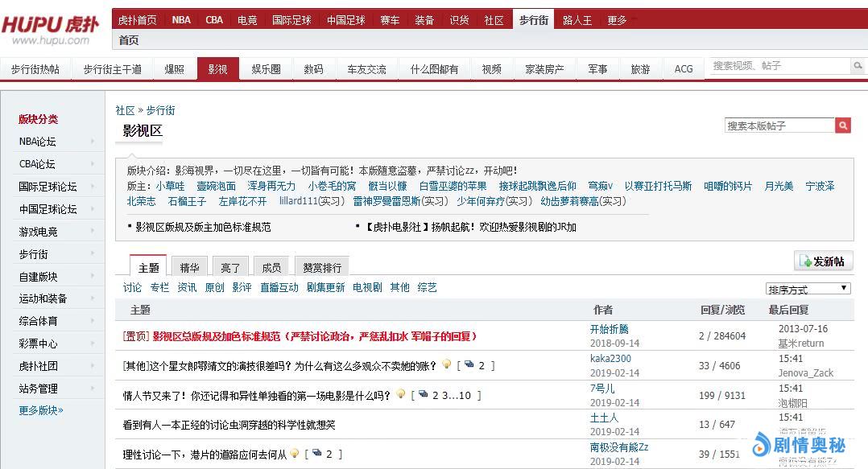Click lightbulb icon on the 鄂靖文 thread

[447, 365]
